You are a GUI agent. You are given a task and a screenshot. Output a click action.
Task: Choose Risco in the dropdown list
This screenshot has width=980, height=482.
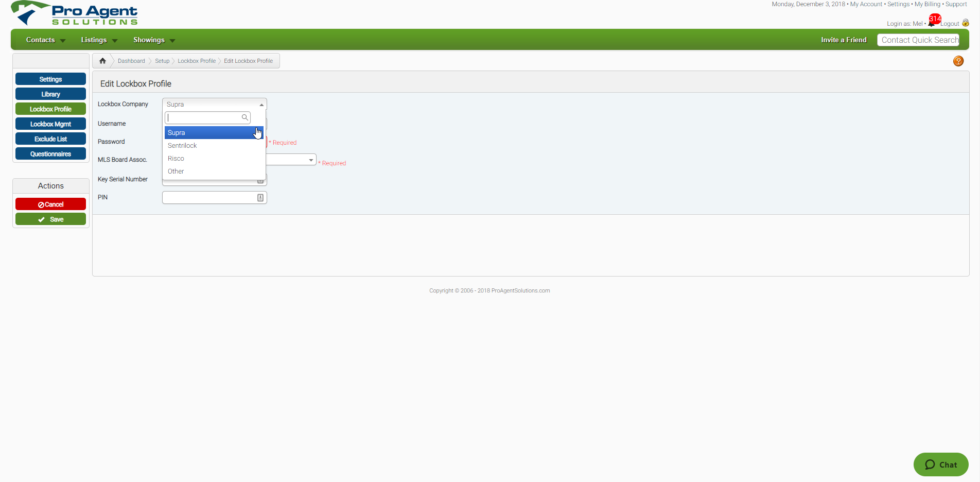coord(214,159)
